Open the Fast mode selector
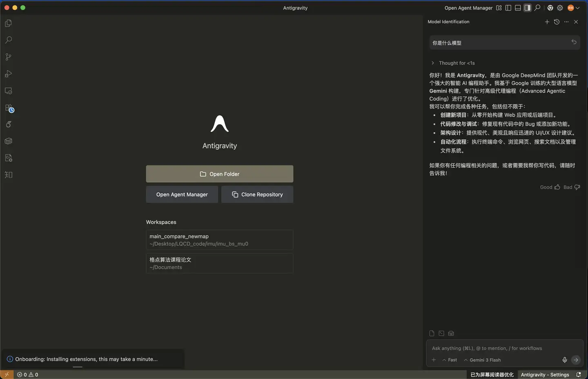588x379 pixels. coord(450,360)
